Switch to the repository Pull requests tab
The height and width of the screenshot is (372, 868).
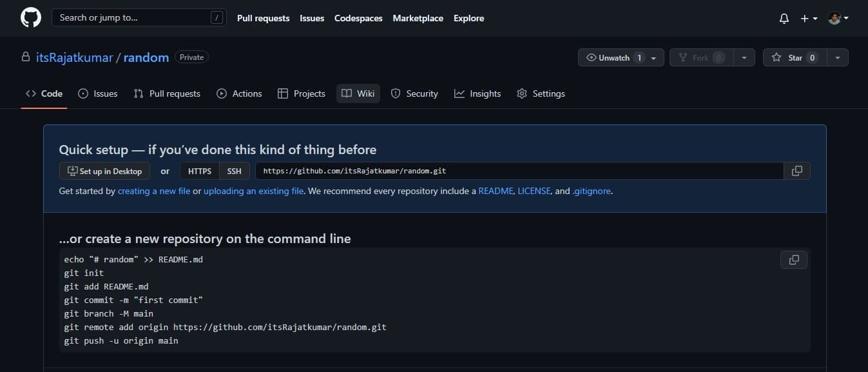pos(167,93)
